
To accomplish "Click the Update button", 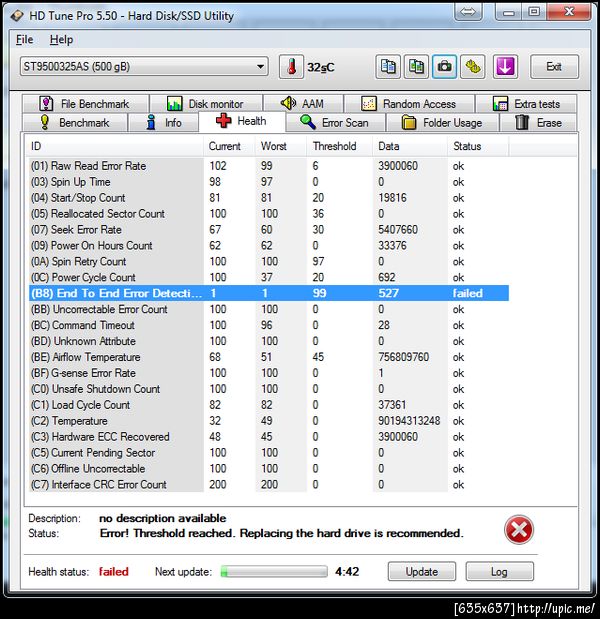I will (x=422, y=571).
